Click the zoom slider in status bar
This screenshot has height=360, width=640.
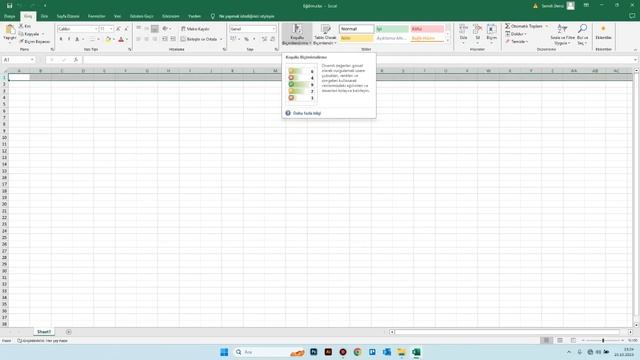click(x=603, y=340)
